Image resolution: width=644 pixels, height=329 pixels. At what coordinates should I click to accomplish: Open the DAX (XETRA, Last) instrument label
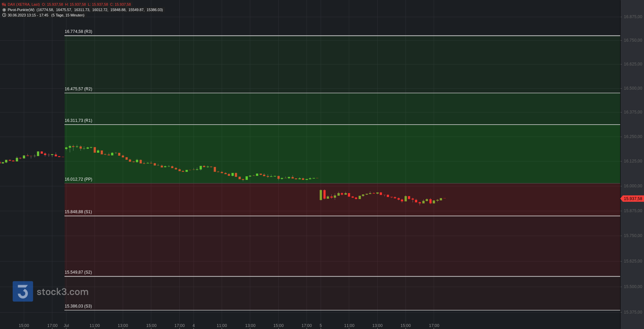(23, 5)
